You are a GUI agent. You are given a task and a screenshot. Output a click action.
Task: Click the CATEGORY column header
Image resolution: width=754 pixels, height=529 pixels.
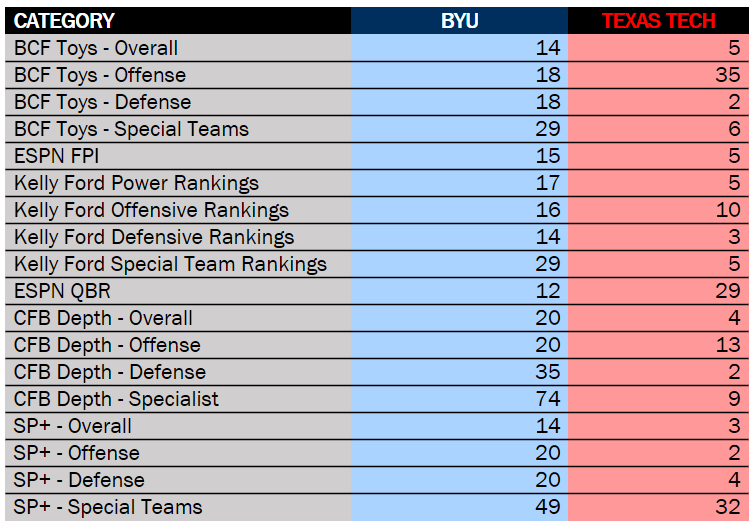coord(65,21)
